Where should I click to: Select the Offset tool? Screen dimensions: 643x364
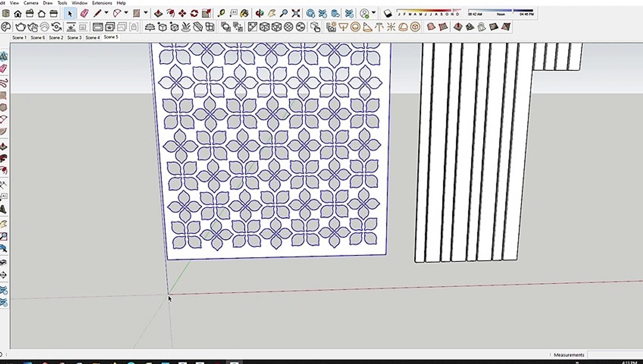170,14
